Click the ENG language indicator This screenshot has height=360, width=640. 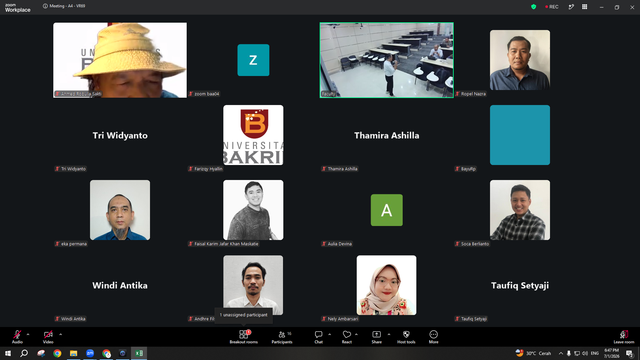coord(595,353)
